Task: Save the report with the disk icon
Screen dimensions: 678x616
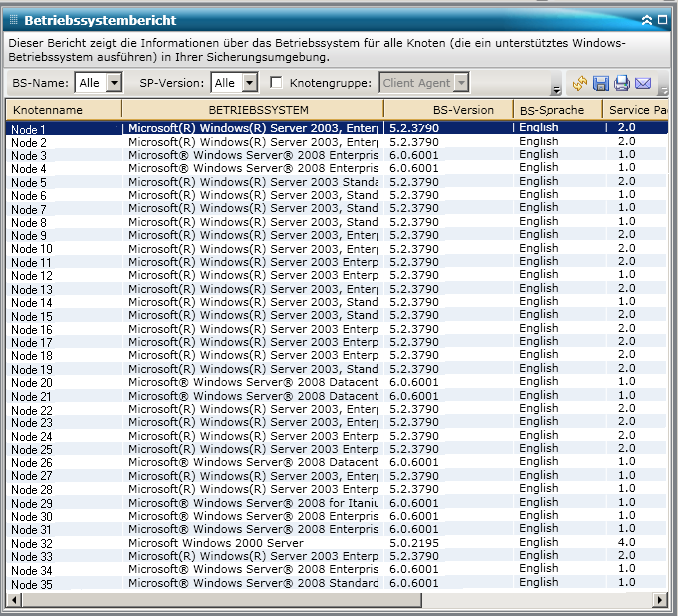Action: (x=601, y=84)
